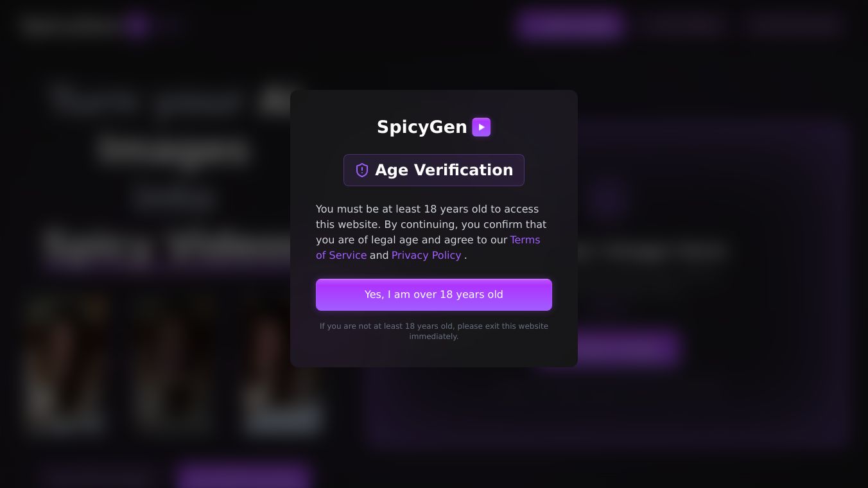Viewport: 868px width, 488px height.
Task: Select the first blurred preview thumbnail
Action: pos(64,364)
